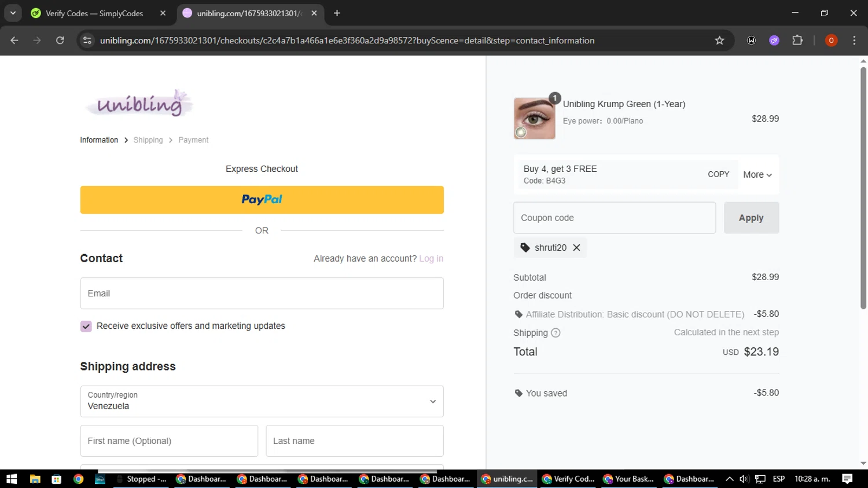The image size is (868, 488).
Task: Click the Apply coupon button
Action: pyautogui.click(x=751, y=218)
